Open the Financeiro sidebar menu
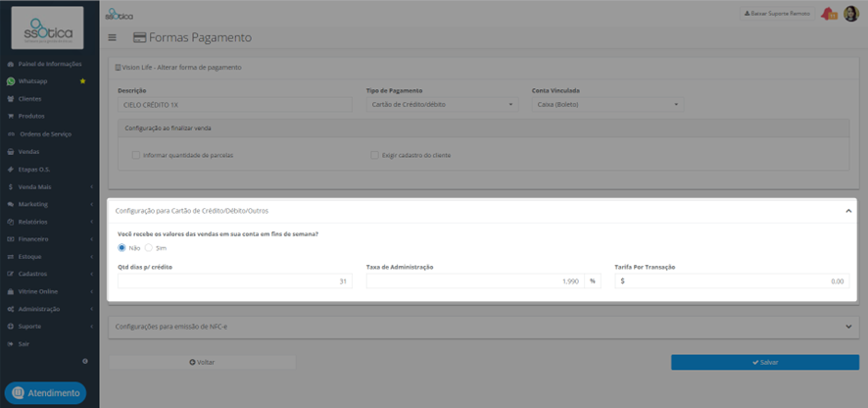Screen dimensions: 868x408 50,239
